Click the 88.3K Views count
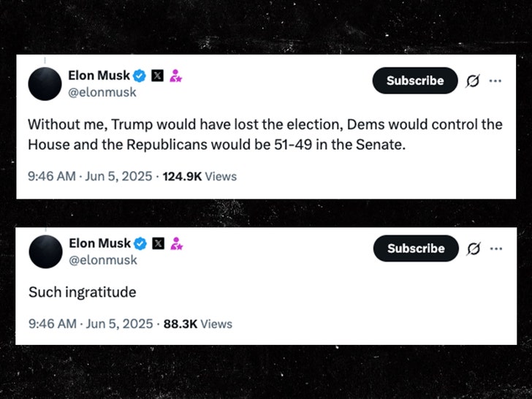532x399 pixels. pos(196,324)
